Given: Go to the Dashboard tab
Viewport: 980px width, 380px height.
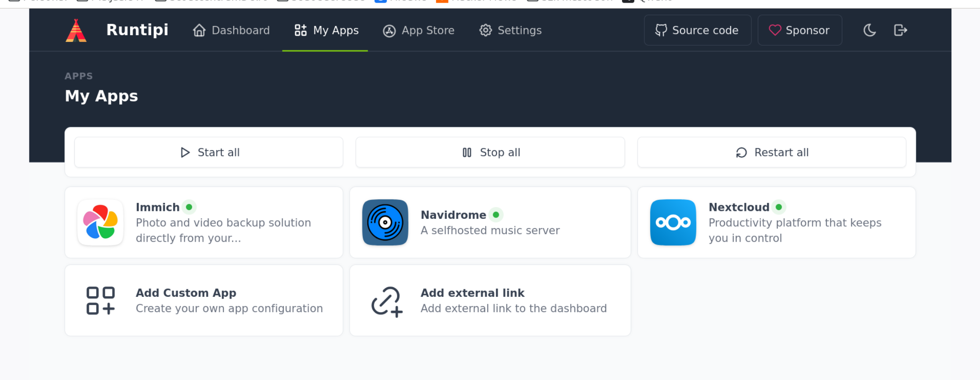Looking at the screenshot, I should pyautogui.click(x=231, y=30).
